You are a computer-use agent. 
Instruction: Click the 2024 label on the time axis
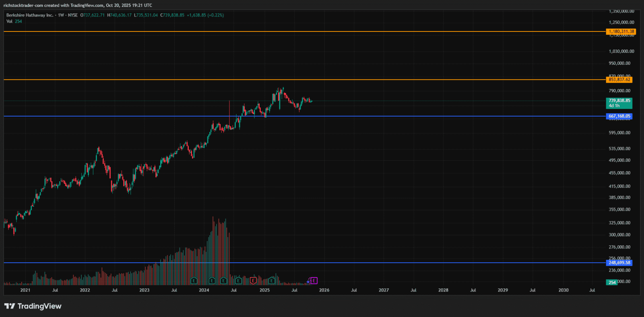tap(204, 290)
